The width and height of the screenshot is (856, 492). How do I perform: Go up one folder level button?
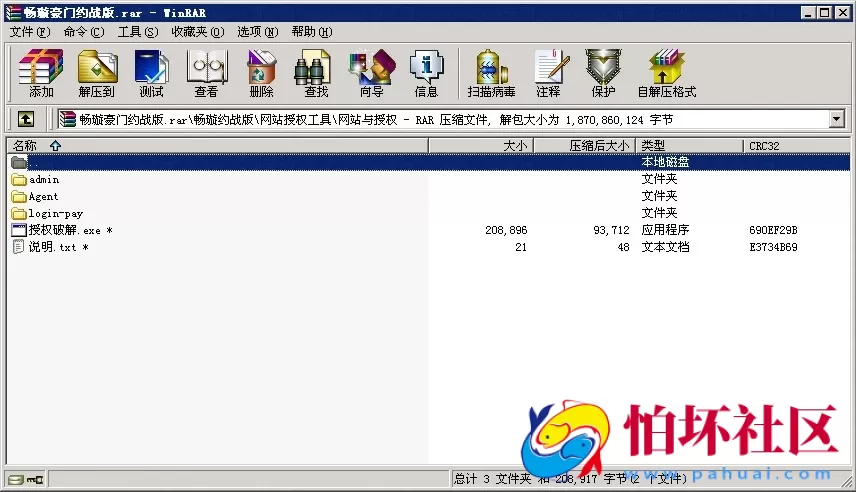26,120
